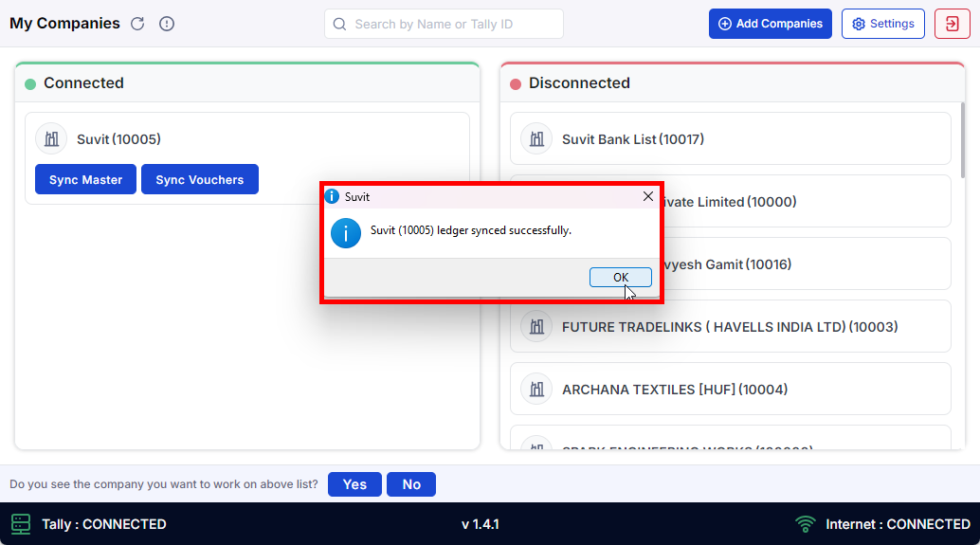The height and width of the screenshot is (545, 980).
Task: Click the green Connected status dot
Action: (x=30, y=83)
